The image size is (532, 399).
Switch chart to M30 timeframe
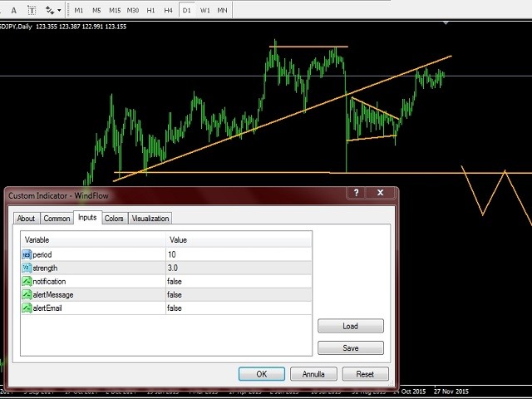(133, 10)
